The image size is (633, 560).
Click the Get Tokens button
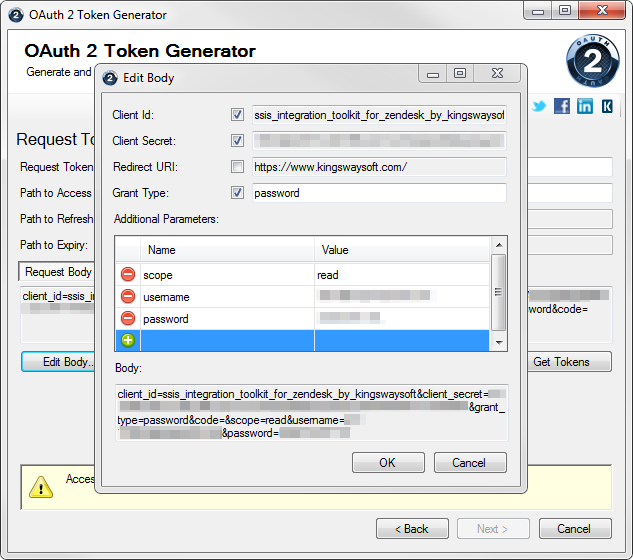[x=569, y=361]
